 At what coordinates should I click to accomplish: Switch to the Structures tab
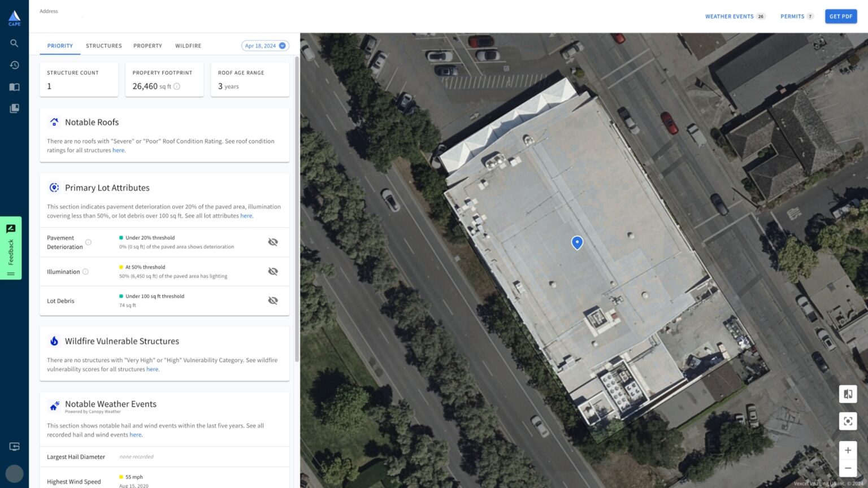point(104,46)
